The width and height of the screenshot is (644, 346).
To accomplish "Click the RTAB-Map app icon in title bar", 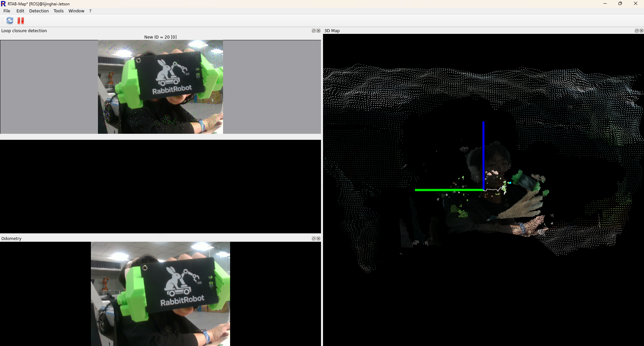I will 3,4.
